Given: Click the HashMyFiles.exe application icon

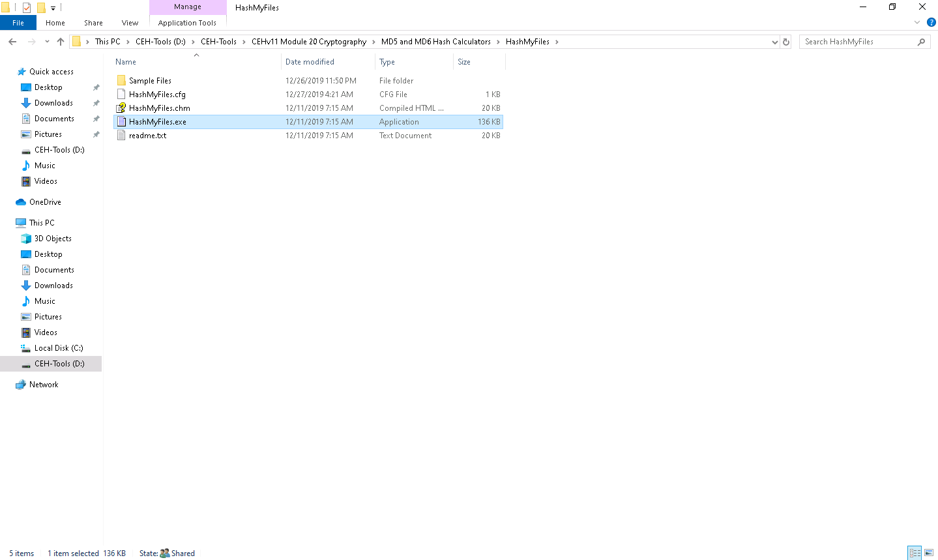Looking at the screenshot, I should tap(121, 122).
